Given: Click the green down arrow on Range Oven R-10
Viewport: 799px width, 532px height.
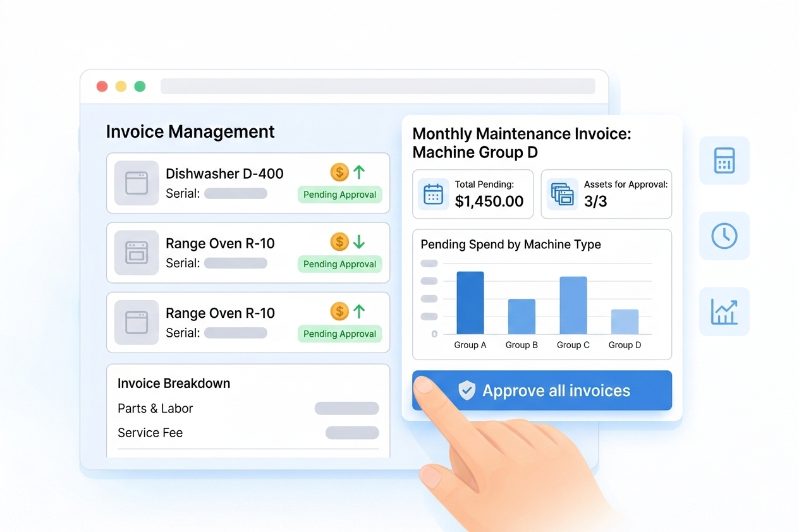Looking at the screenshot, I should pos(359,241).
